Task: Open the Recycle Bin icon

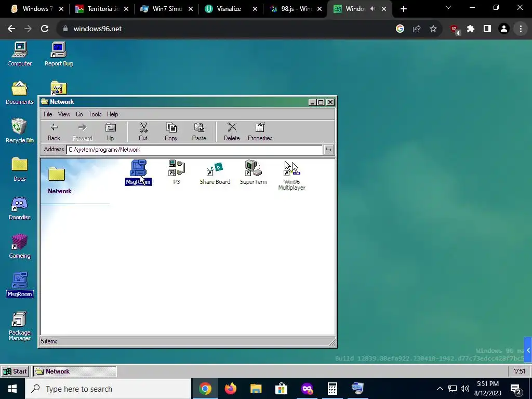Action: coord(19,131)
